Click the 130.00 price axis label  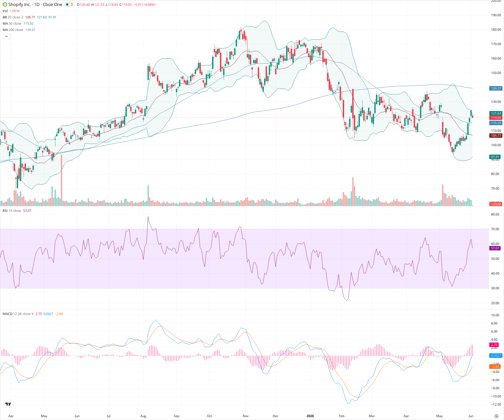coord(496,102)
